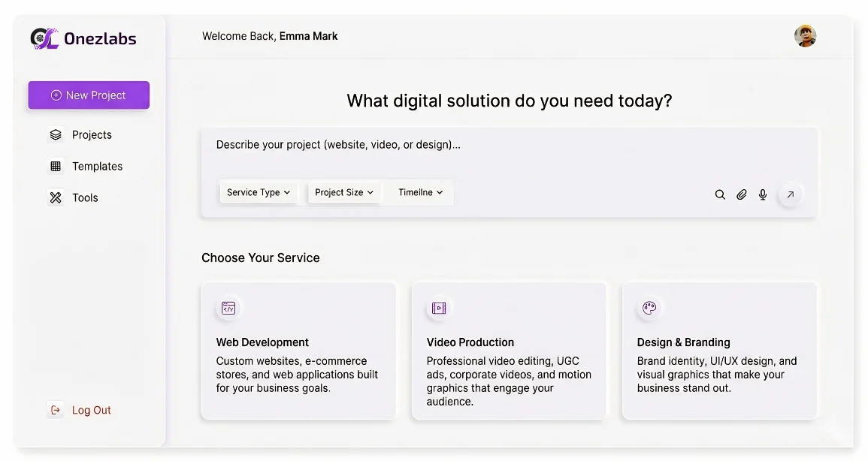Click the 'Custom websites, e-commerce stores' description
This screenshot has width=868, height=464.
point(297,375)
